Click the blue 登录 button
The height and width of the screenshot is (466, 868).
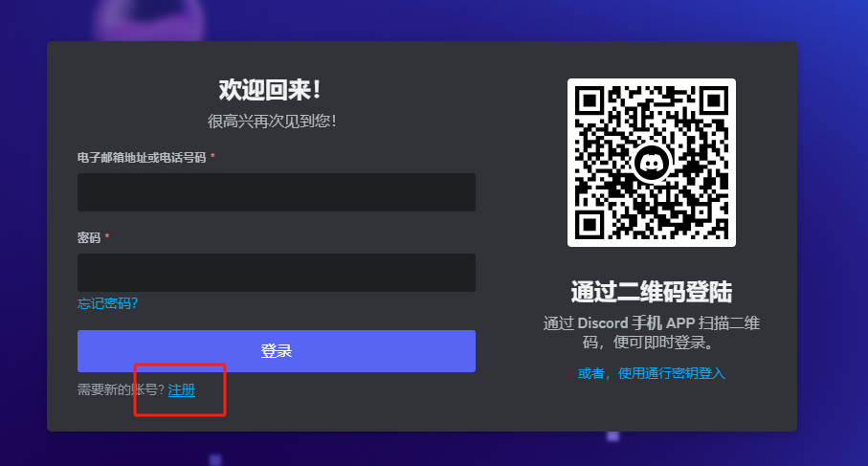coord(277,351)
